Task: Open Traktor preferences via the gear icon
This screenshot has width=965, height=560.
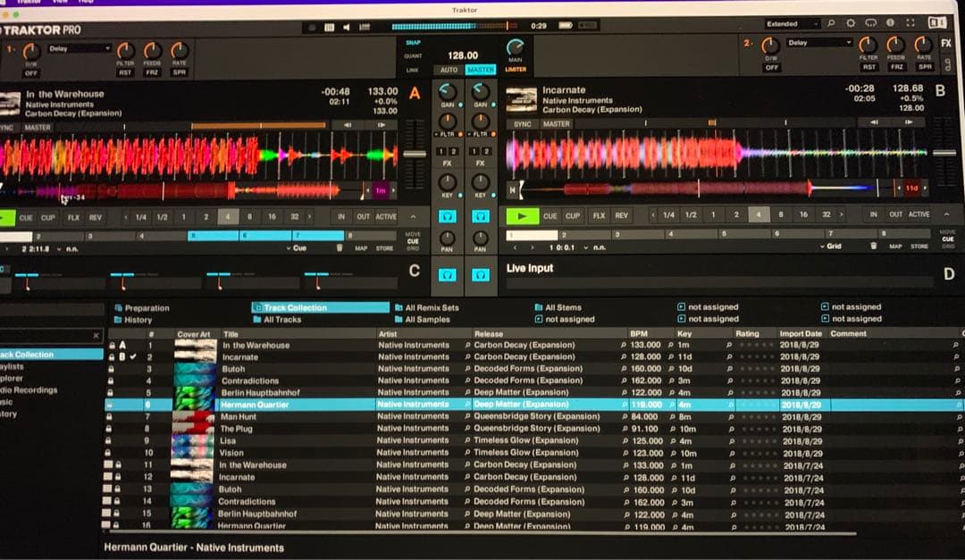Action: pos(851,23)
